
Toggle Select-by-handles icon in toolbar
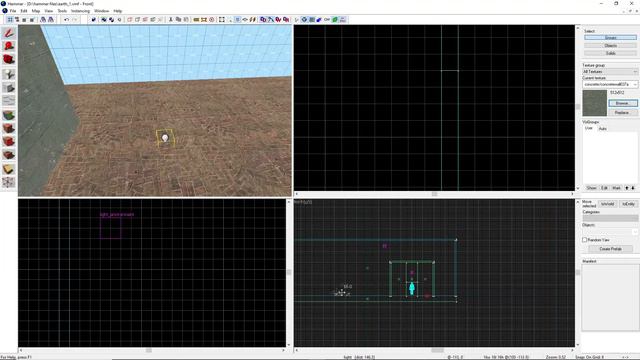tap(222, 20)
